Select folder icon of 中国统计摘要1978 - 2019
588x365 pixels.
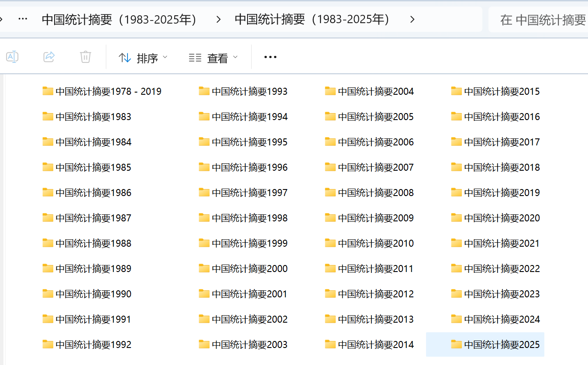click(x=48, y=91)
